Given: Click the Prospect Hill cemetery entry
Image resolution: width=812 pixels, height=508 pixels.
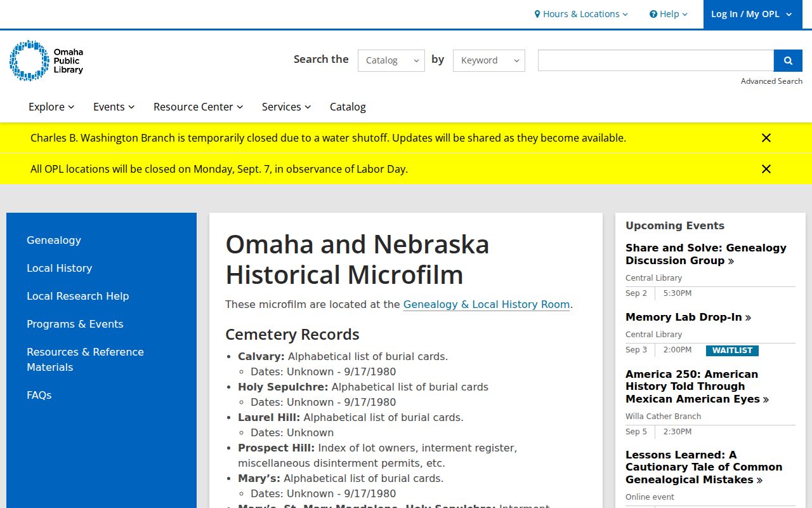Looking at the screenshot, I should pyautogui.click(x=377, y=455).
